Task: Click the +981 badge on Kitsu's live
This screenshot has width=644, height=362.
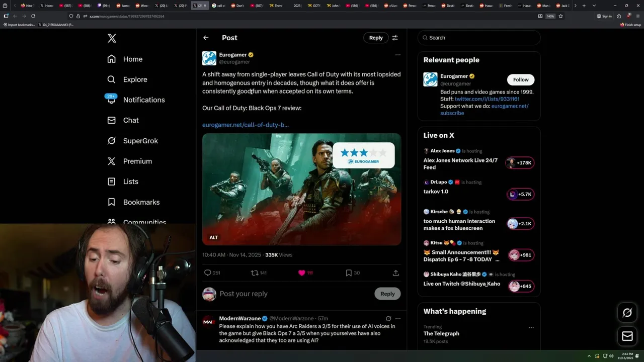Action: (520, 255)
